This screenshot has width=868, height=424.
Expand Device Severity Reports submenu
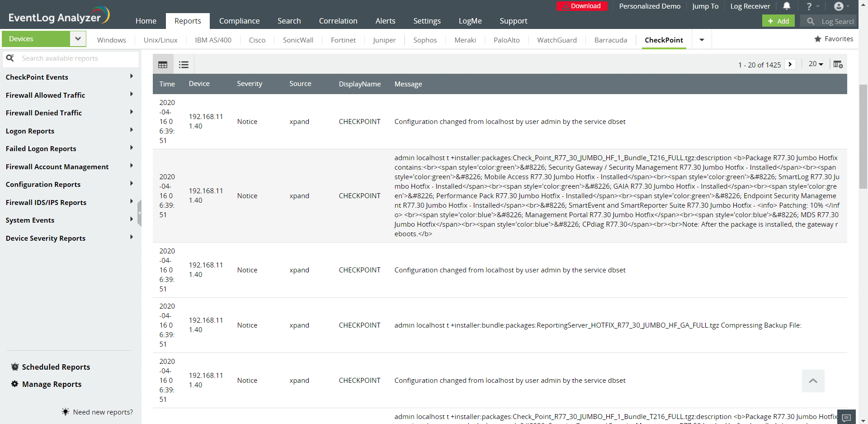[x=132, y=237]
